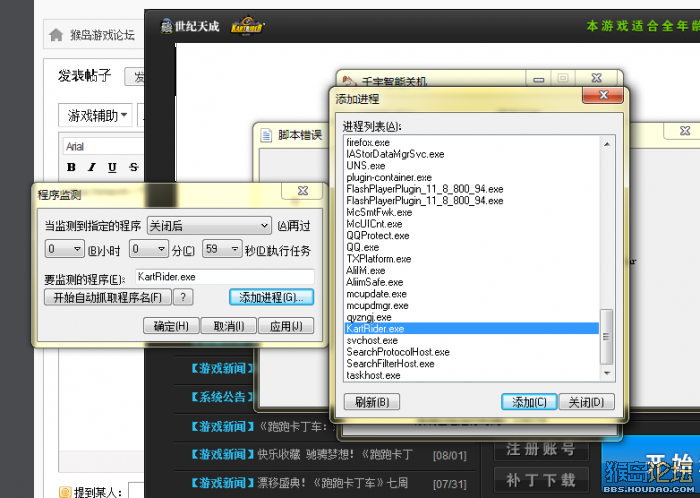Click the script error document icon
Image resolution: width=700 pixels, height=498 pixels.
coord(267,135)
